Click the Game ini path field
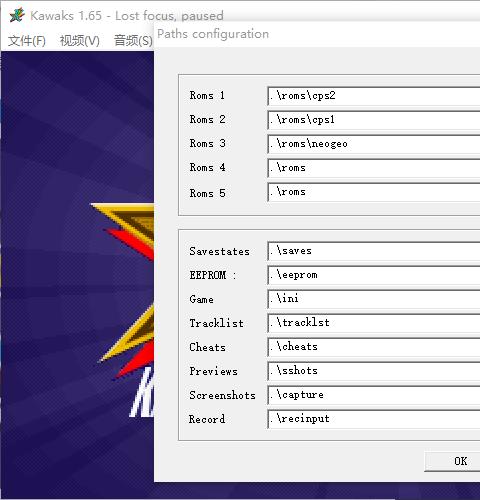480x500 pixels. pyautogui.click(x=374, y=299)
